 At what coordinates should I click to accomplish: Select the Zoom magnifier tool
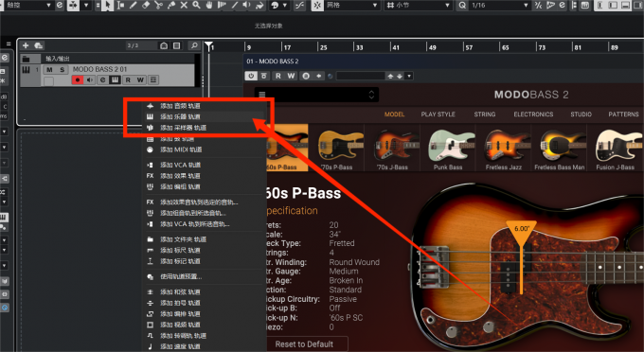(197, 5)
